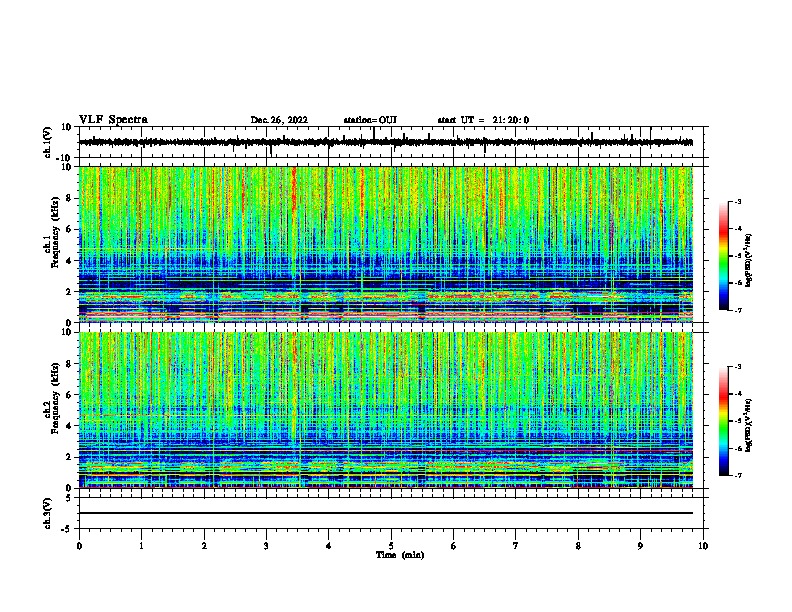Click the station=OUI label

pos(370,120)
